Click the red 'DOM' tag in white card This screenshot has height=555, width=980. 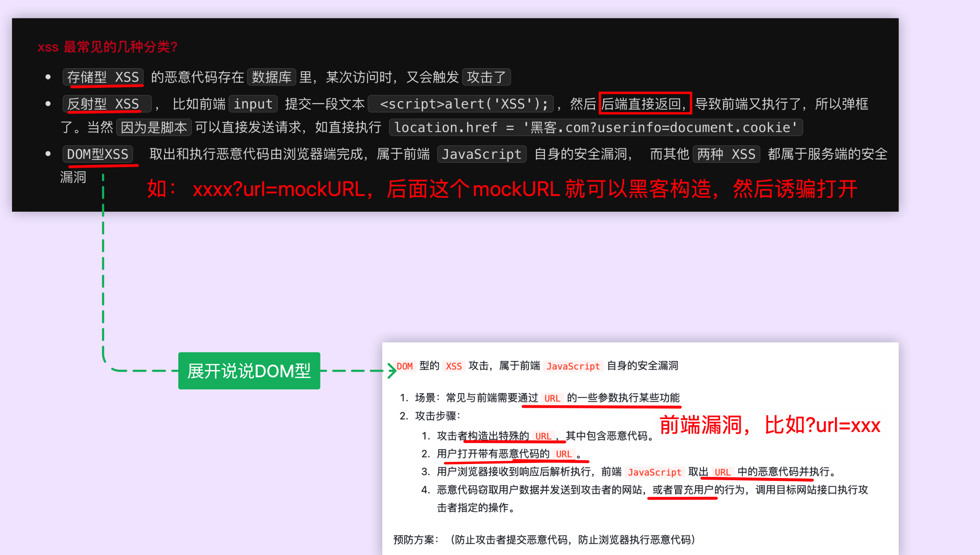point(405,366)
